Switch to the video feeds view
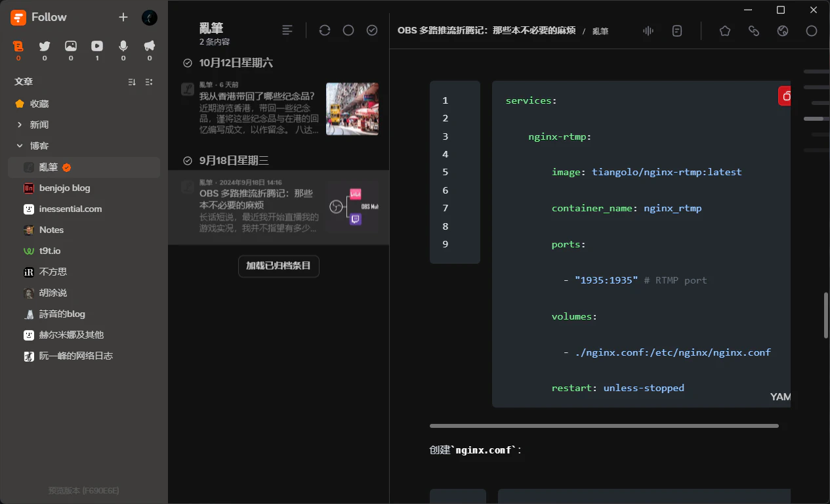 (x=96, y=46)
